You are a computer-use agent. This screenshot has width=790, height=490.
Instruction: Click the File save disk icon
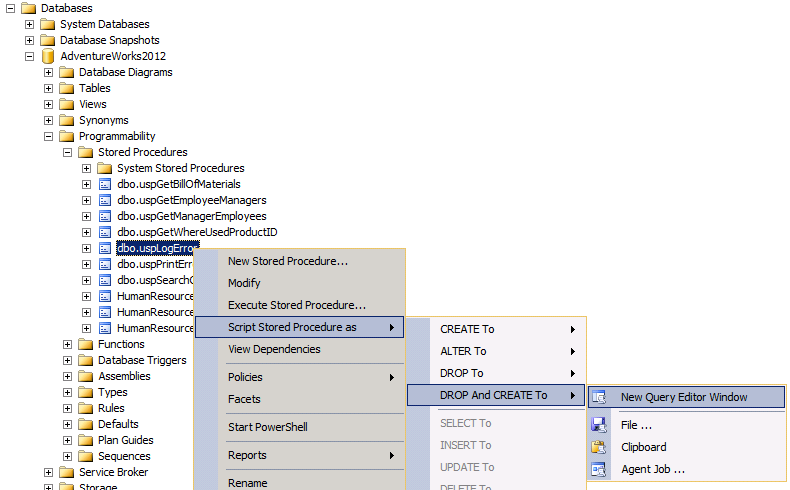[x=599, y=425]
